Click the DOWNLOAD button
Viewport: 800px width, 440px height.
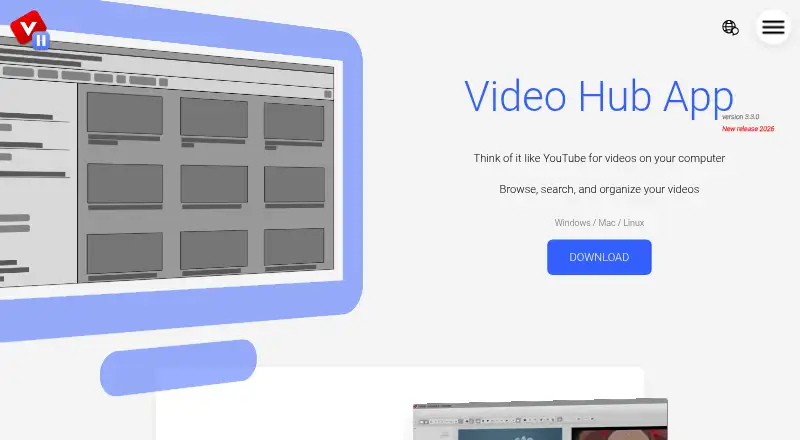(x=599, y=257)
